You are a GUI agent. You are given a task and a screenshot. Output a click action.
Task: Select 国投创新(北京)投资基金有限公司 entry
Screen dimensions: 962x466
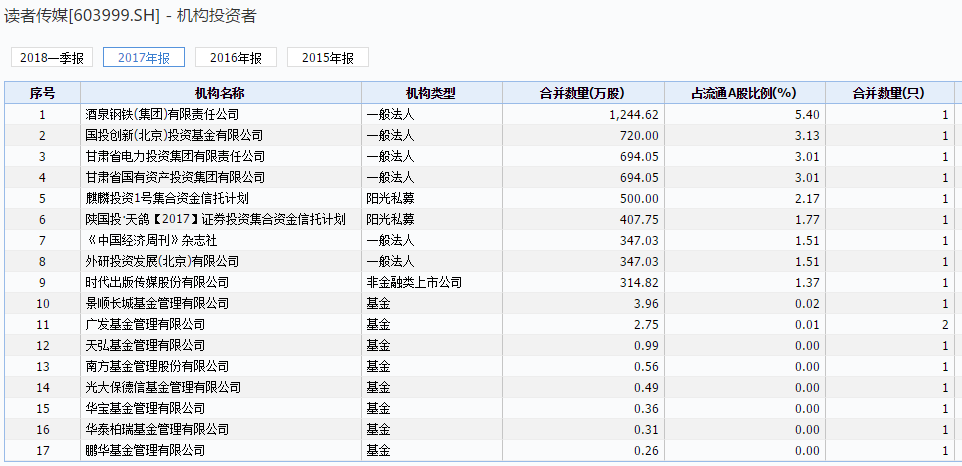coord(174,135)
